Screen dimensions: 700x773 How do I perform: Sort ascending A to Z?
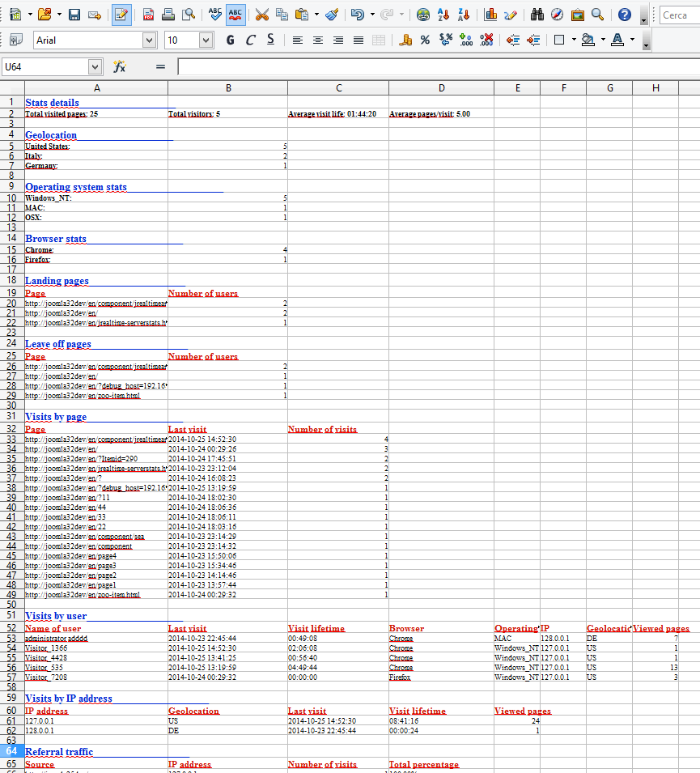[443, 15]
